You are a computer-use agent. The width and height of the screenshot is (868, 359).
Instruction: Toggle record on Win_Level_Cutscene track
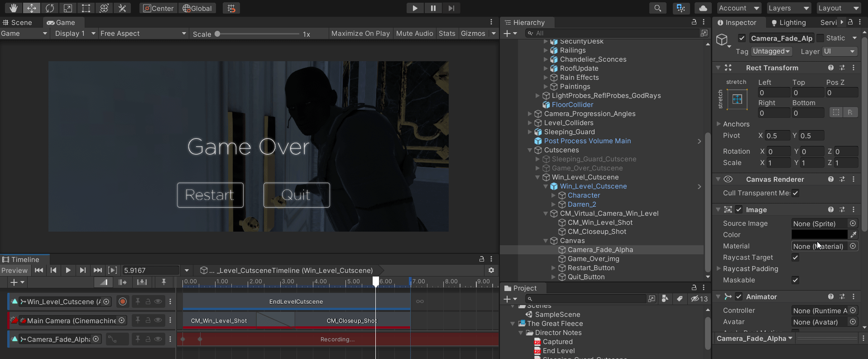point(122,301)
